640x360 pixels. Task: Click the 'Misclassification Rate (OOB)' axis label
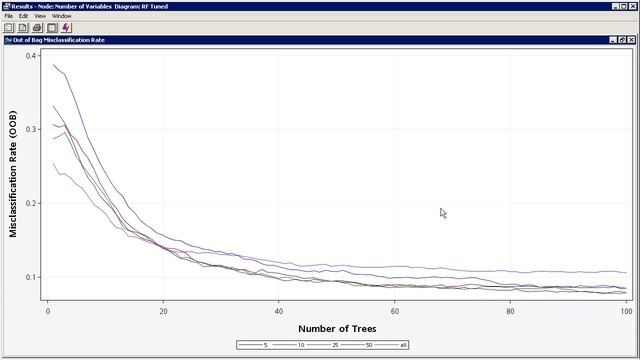(x=13, y=174)
